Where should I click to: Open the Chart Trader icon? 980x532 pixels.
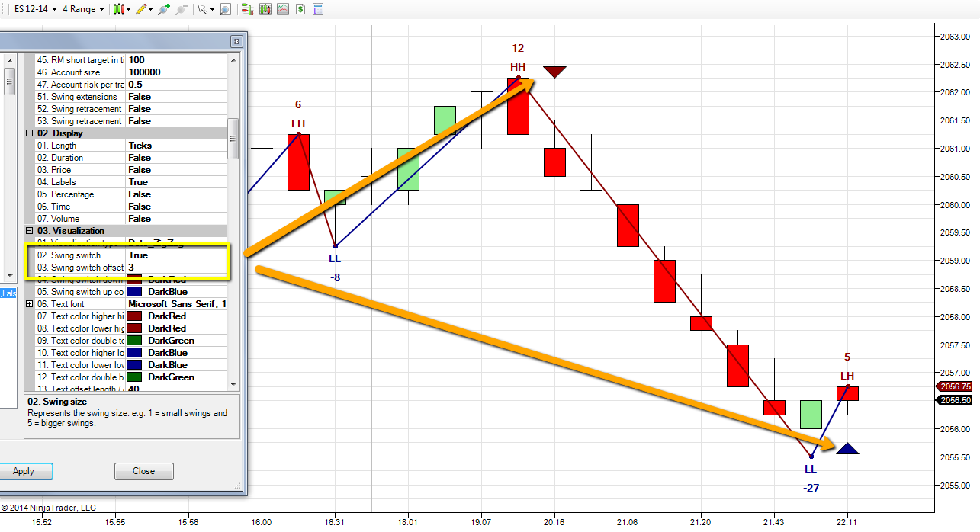tap(246, 9)
